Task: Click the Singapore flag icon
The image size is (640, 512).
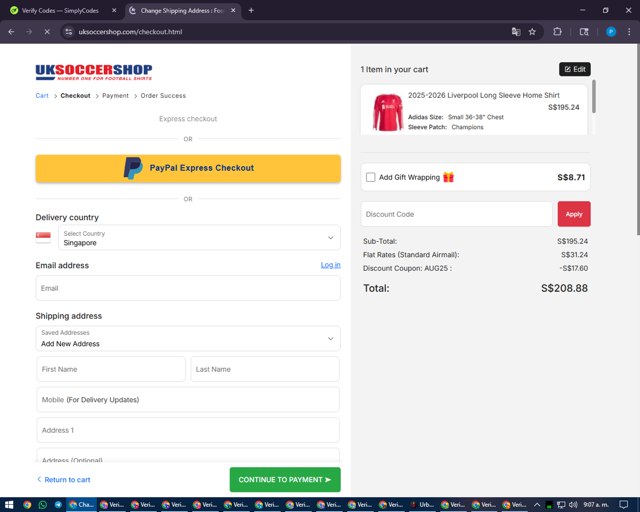Action: coord(43,237)
